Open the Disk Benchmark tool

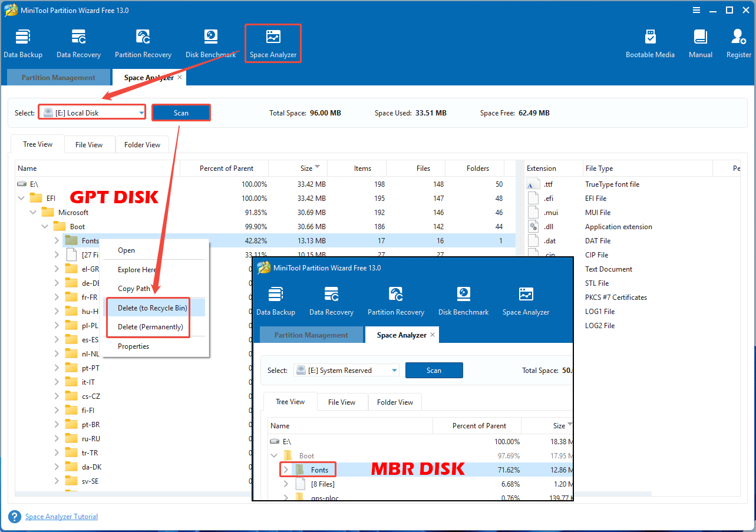[210, 42]
